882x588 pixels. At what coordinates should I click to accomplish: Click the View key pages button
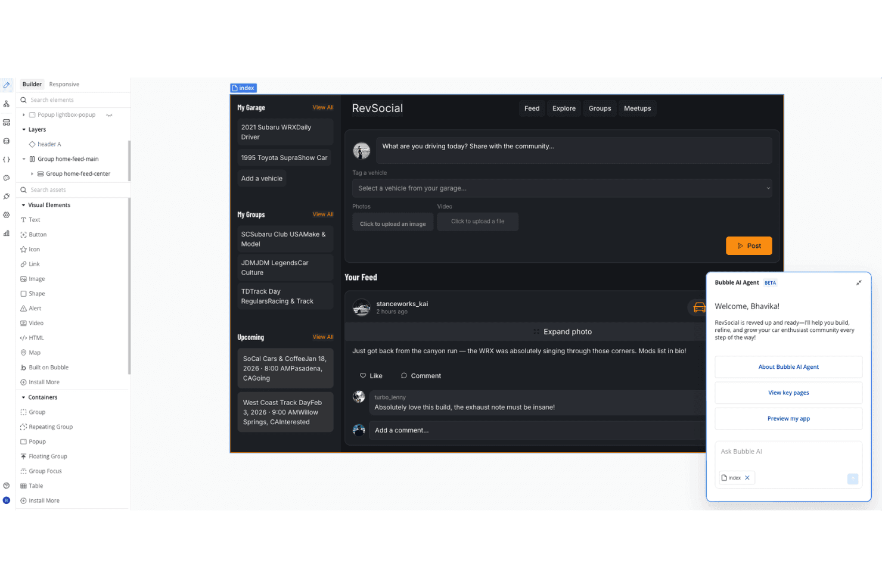pyautogui.click(x=788, y=393)
